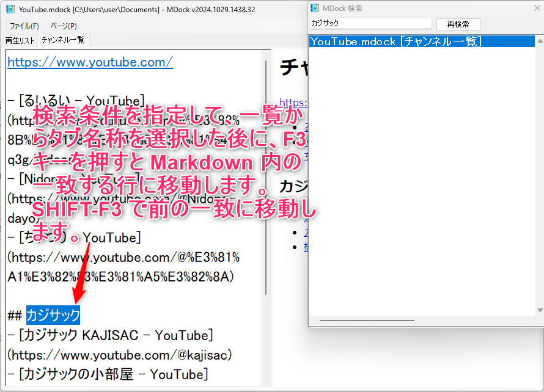Click the [カジサック KAJISAC - YouTube] line

pyautogui.click(x=110, y=335)
